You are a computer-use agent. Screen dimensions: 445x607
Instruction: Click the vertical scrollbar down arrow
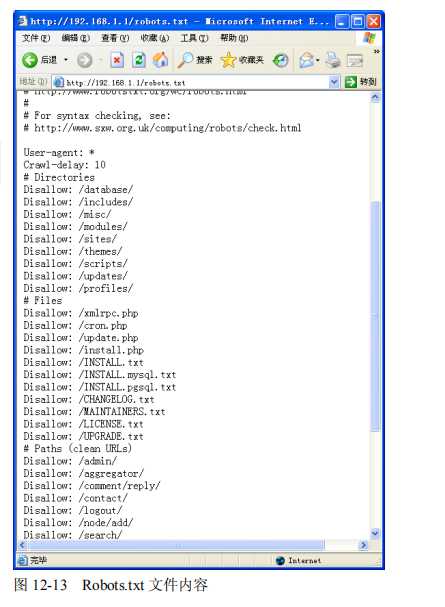click(x=375, y=533)
